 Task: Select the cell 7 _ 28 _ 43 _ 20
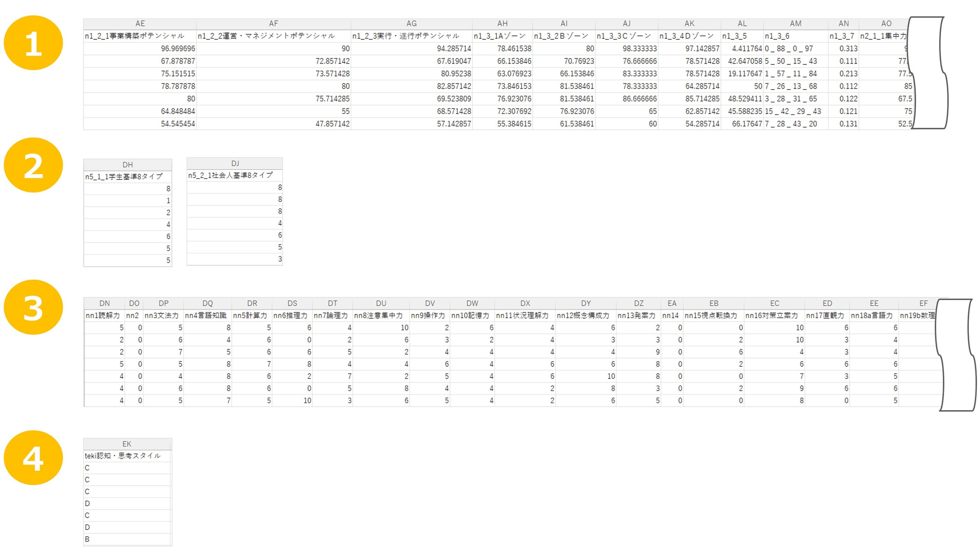[x=795, y=124]
